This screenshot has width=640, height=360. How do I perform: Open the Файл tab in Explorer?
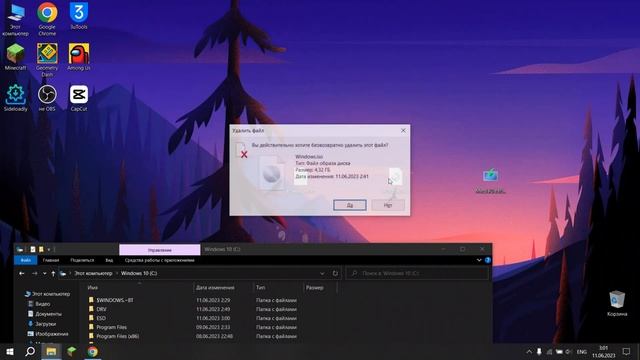[25, 260]
